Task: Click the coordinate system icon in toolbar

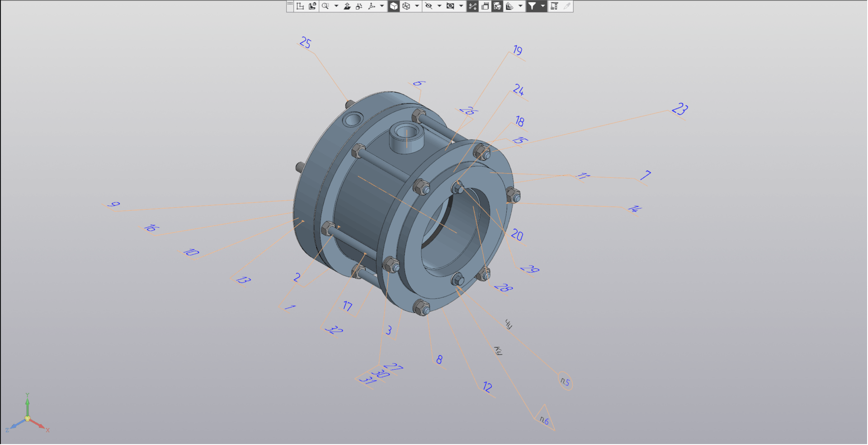Action: (300, 6)
